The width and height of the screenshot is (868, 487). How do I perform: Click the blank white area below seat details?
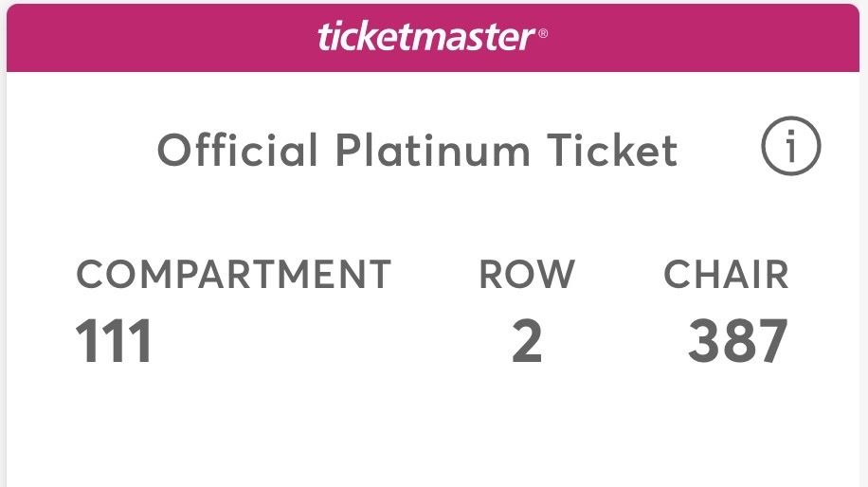(434, 436)
